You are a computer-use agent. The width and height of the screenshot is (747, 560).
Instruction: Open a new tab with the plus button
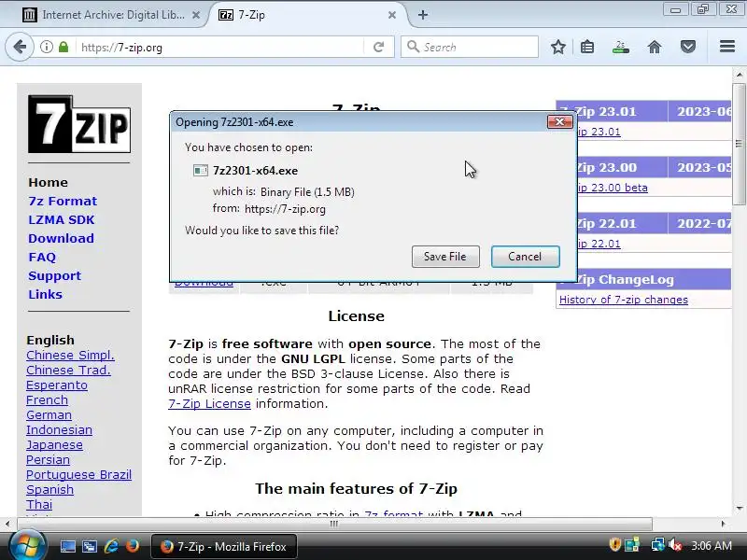click(x=423, y=15)
